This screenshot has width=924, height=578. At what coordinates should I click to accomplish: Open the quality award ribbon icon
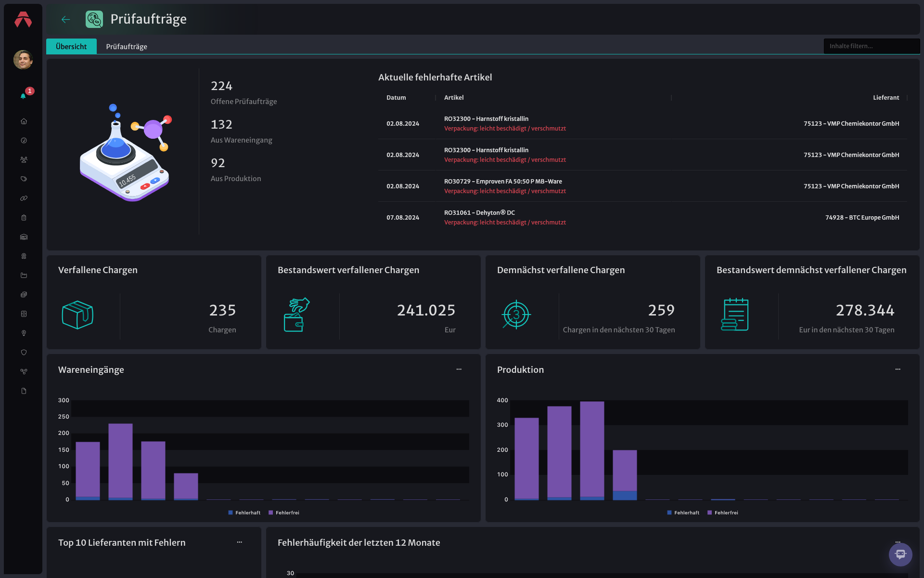coord(24,256)
